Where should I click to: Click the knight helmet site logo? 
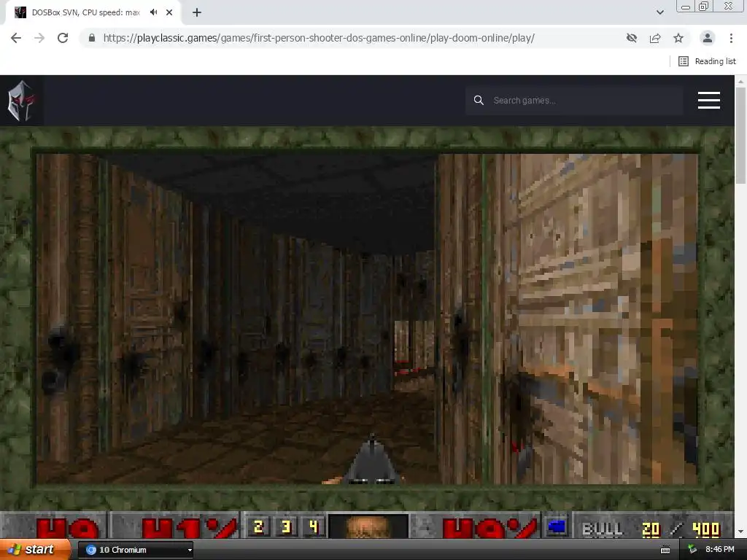pos(21,101)
